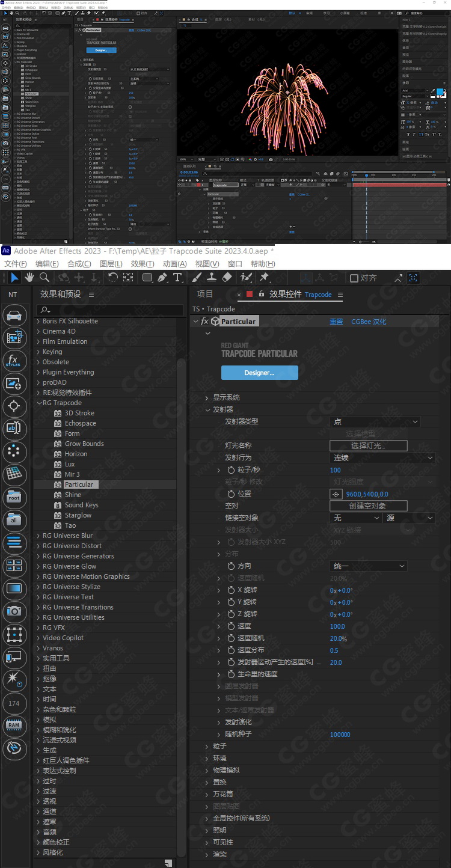Viewport: 451px width, 868px height.
Task: Toggle the fx switch on Particular effect
Action: point(204,322)
